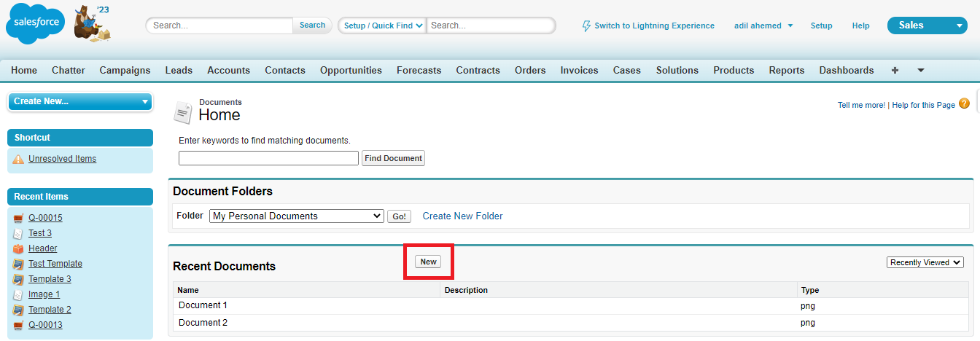Click the '23 release mascot image

click(x=93, y=23)
